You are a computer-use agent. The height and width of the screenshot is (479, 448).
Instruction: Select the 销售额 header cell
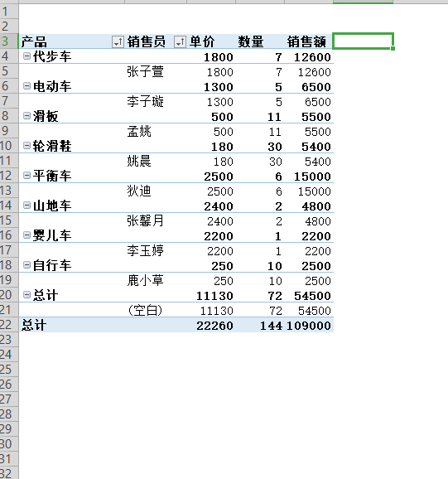point(309,41)
